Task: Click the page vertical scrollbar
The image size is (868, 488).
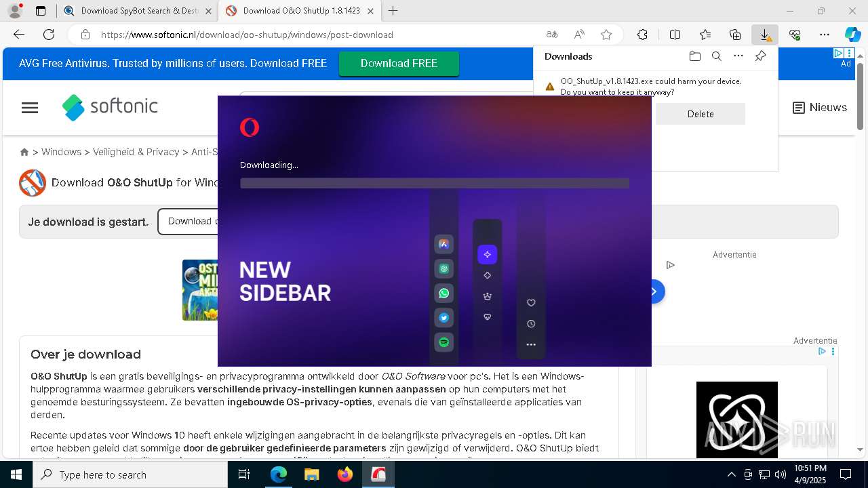Action: pos(860,95)
